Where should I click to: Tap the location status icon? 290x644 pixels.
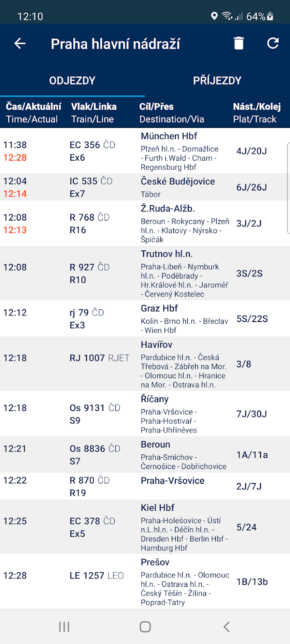214,17
